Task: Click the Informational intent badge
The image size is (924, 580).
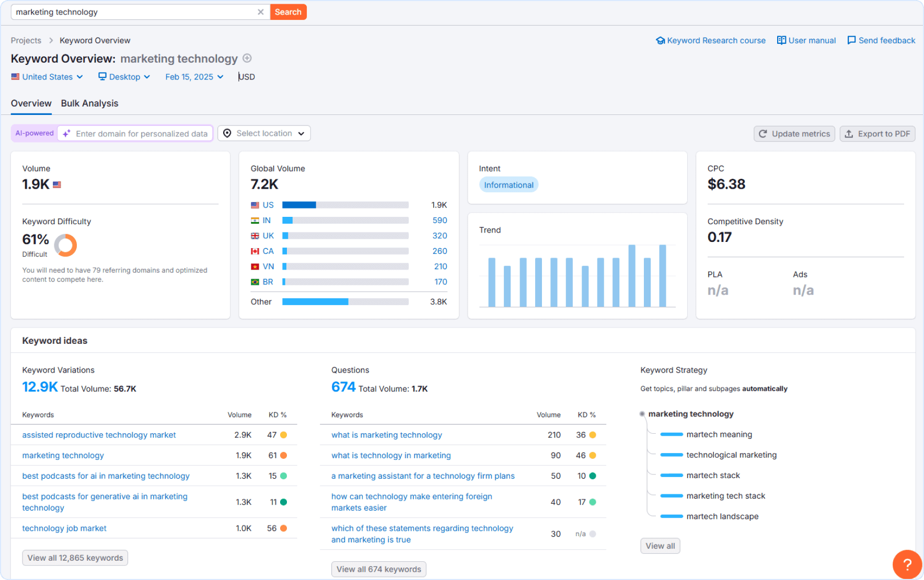Action: 509,185
